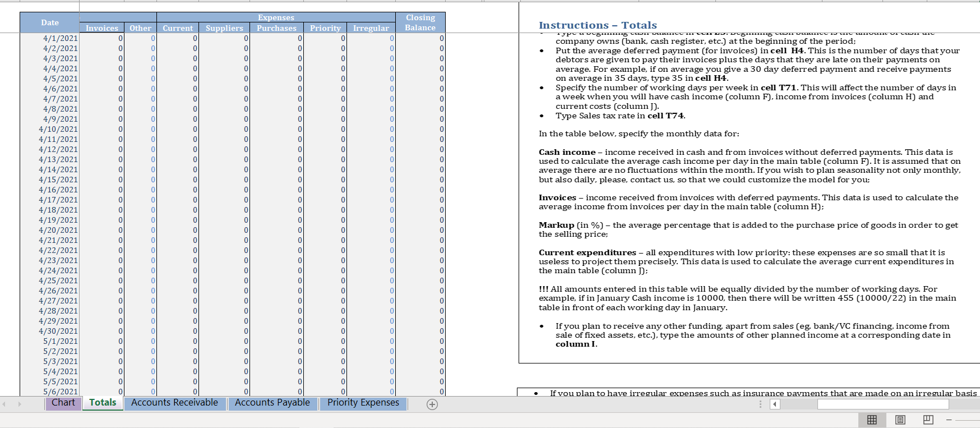
Task: Select the Purchases column header
Action: (x=276, y=28)
